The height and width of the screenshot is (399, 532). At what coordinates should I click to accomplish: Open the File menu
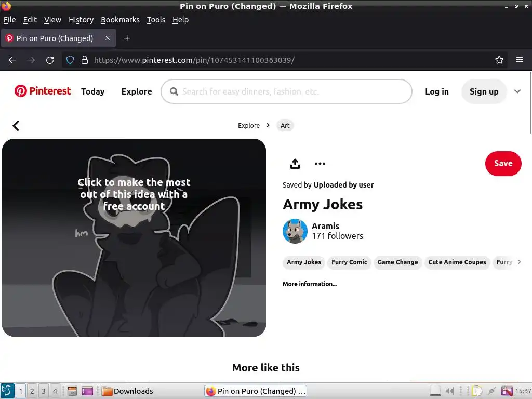coord(9,20)
